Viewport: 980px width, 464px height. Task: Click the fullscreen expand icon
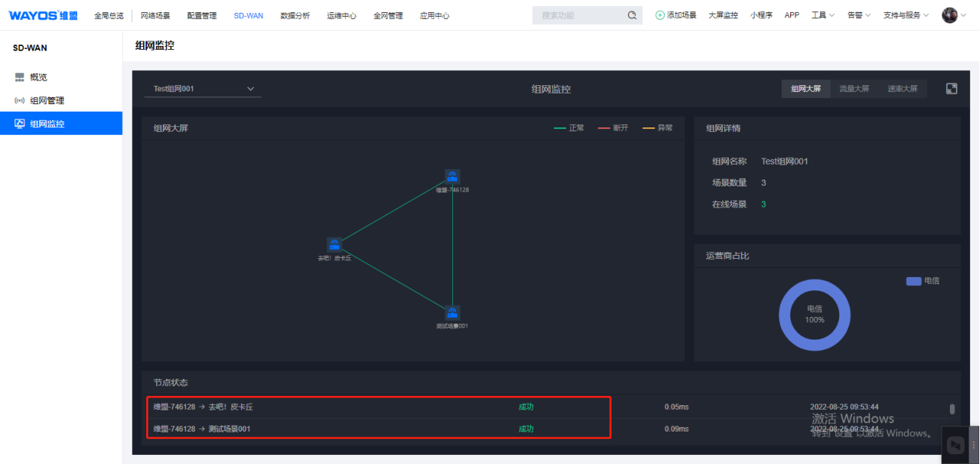pyautogui.click(x=951, y=88)
